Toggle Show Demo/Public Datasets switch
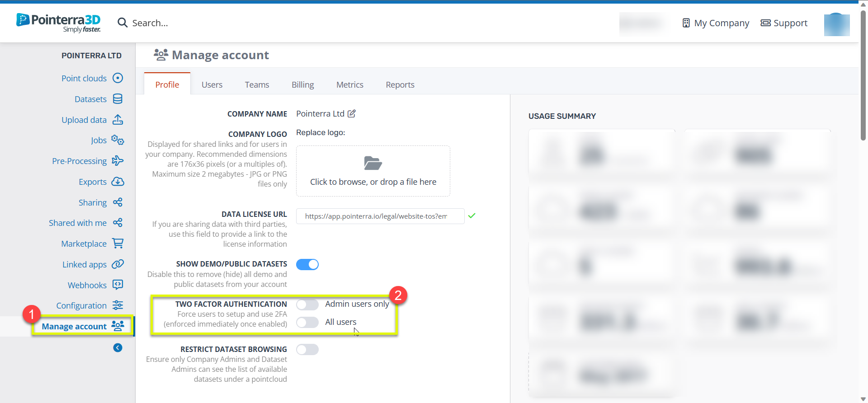This screenshot has height=403, width=868. 307,264
